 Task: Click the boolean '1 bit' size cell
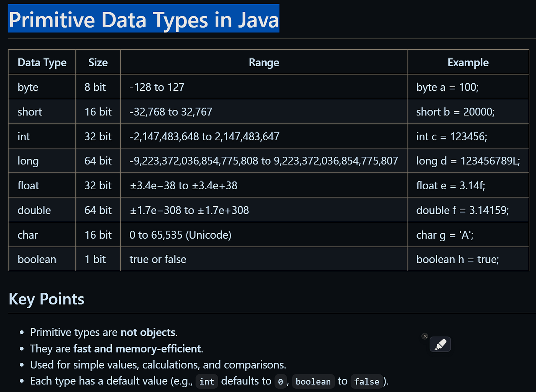tap(95, 259)
